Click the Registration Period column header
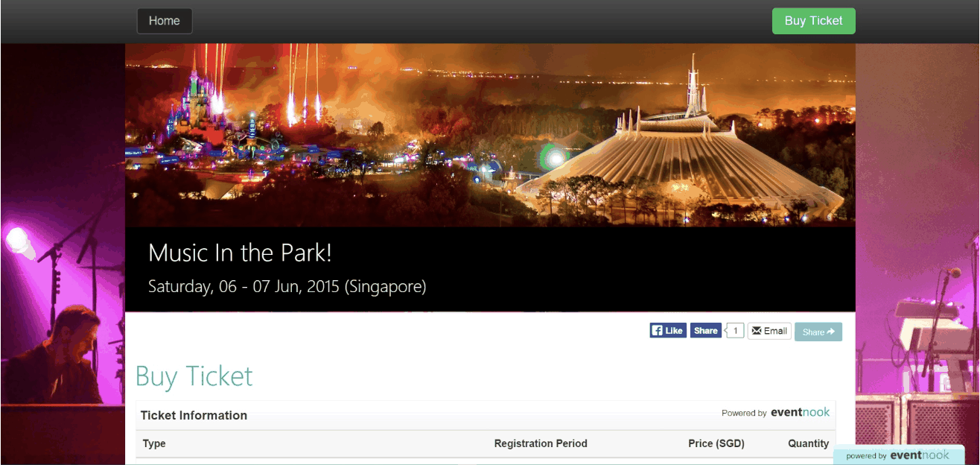The height and width of the screenshot is (465, 980). (541, 443)
